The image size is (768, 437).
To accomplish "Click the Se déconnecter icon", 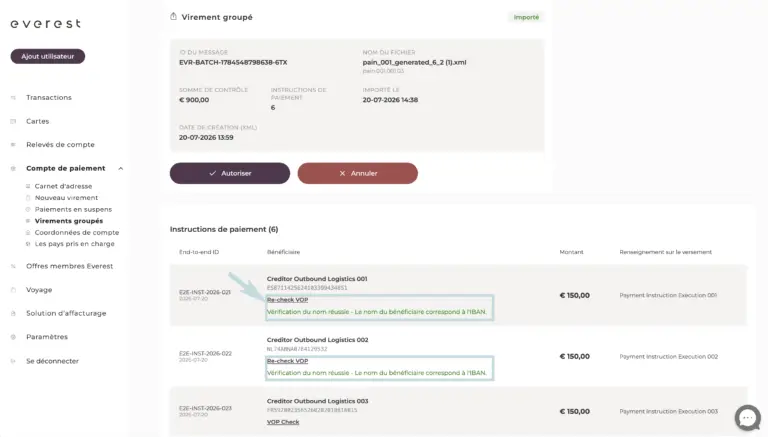I will pos(13,361).
